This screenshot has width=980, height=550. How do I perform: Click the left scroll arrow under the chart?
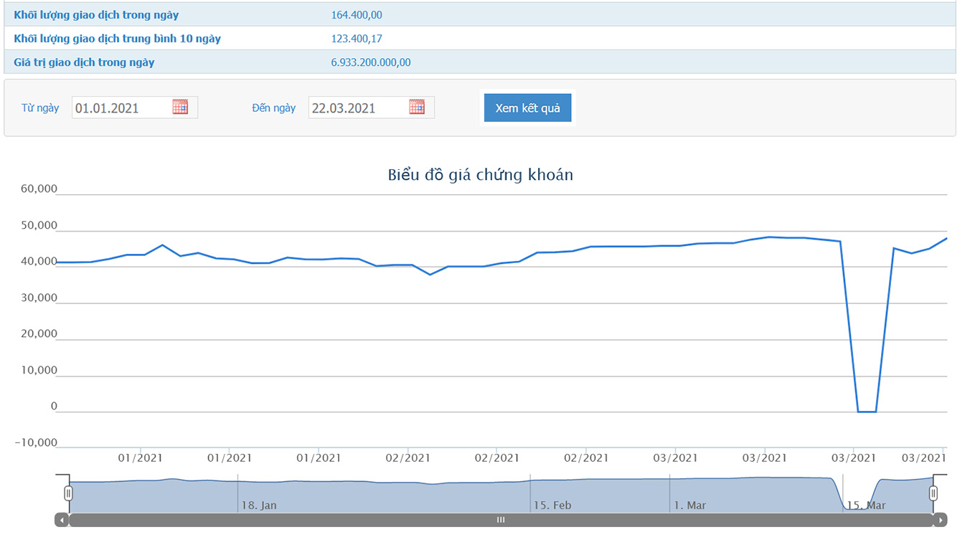click(62, 520)
